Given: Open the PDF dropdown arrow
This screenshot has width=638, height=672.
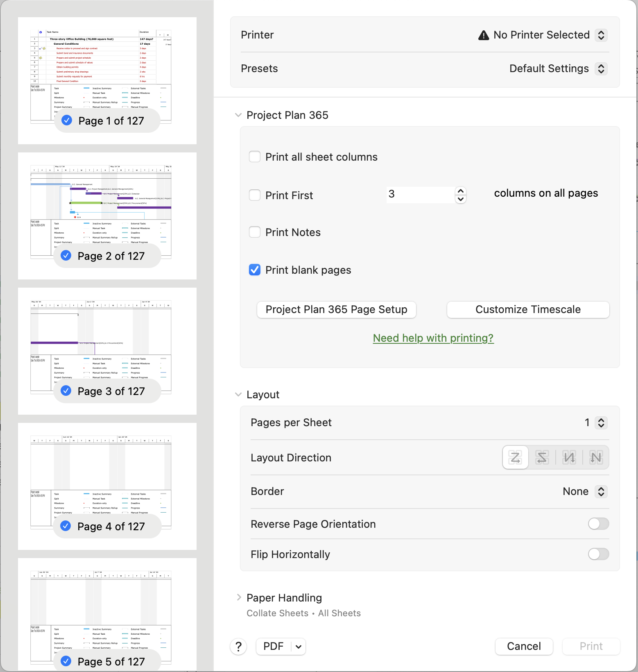Looking at the screenshot, I should pos(299,647).
